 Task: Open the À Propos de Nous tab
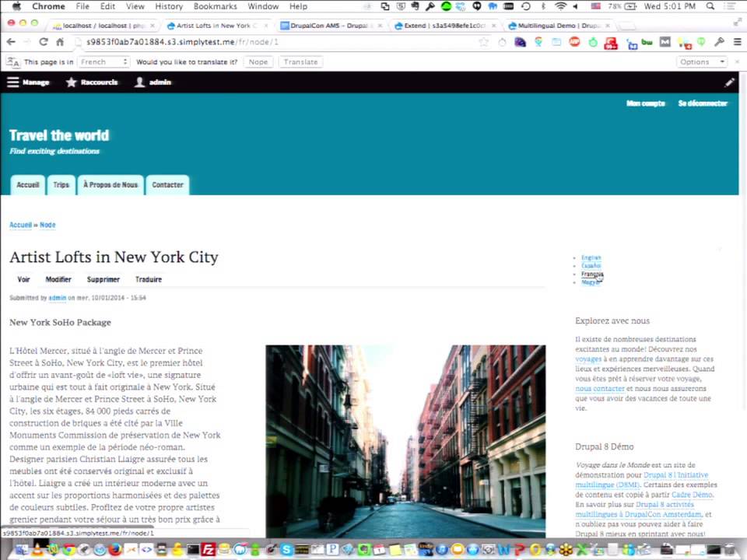pyautogui.click(x=110, y=185)
